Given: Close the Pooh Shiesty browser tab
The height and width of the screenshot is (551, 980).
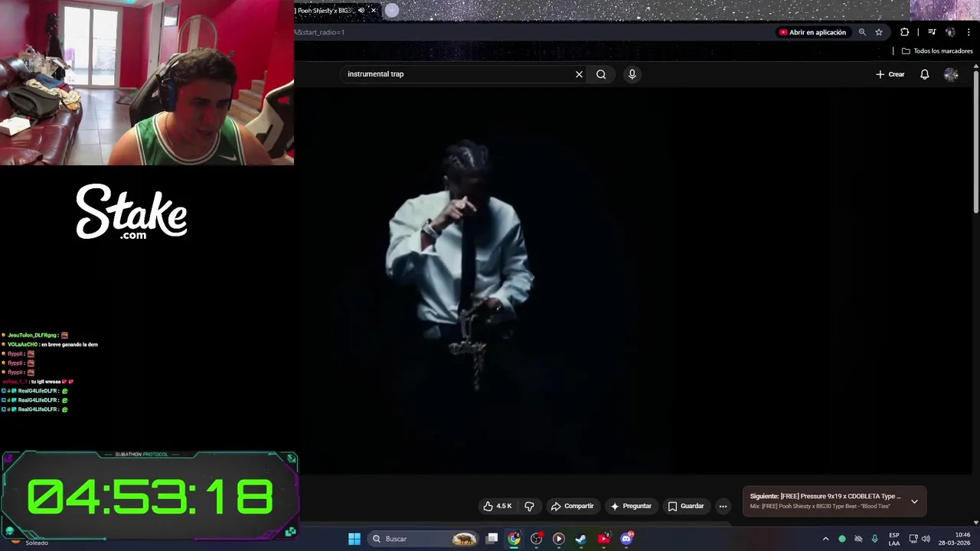Looking at the screenshot, I should 374,11.
